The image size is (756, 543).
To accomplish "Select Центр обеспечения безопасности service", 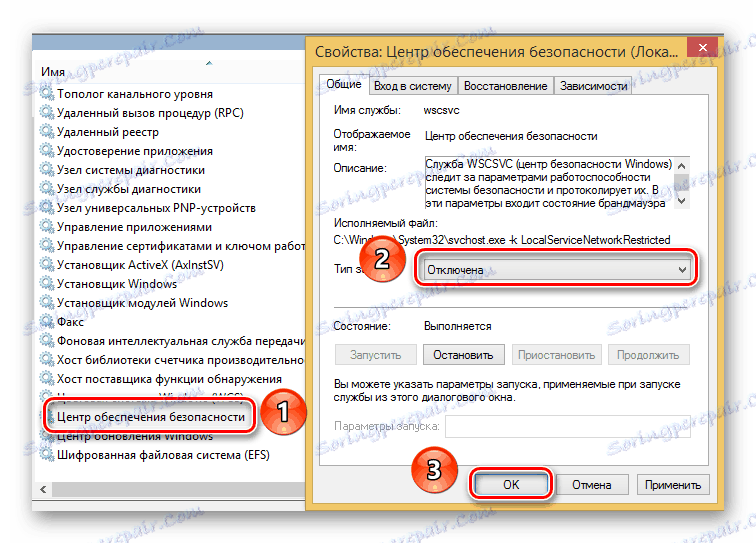I will pos(151,417).
